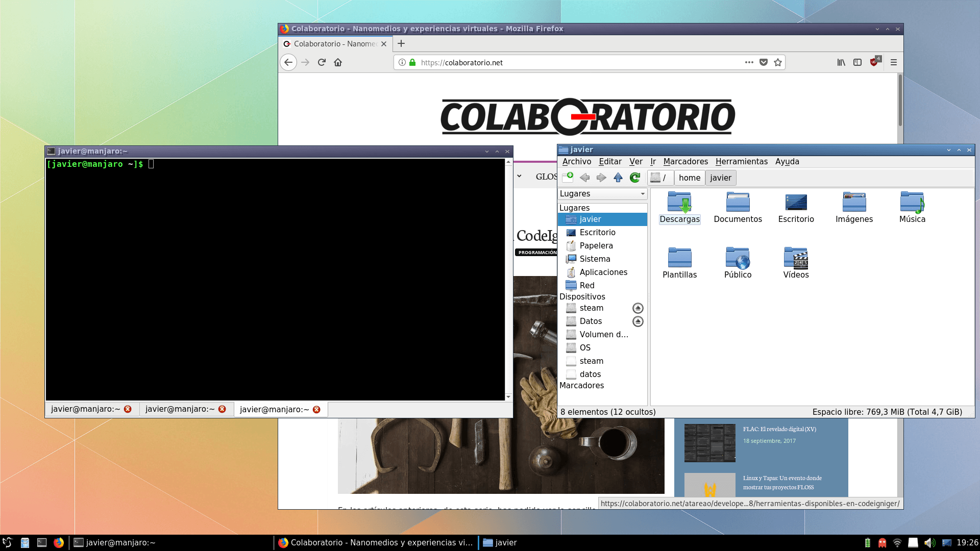This screenshot has width=980, height=551.
Task: Click the Firefox home button
Action: 338,62
